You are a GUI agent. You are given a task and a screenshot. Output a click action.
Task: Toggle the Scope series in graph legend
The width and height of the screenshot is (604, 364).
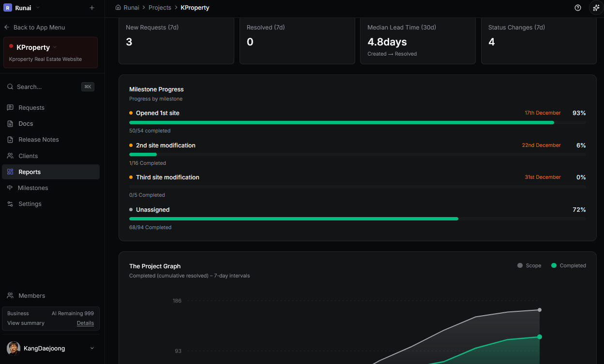pos(529,266)
